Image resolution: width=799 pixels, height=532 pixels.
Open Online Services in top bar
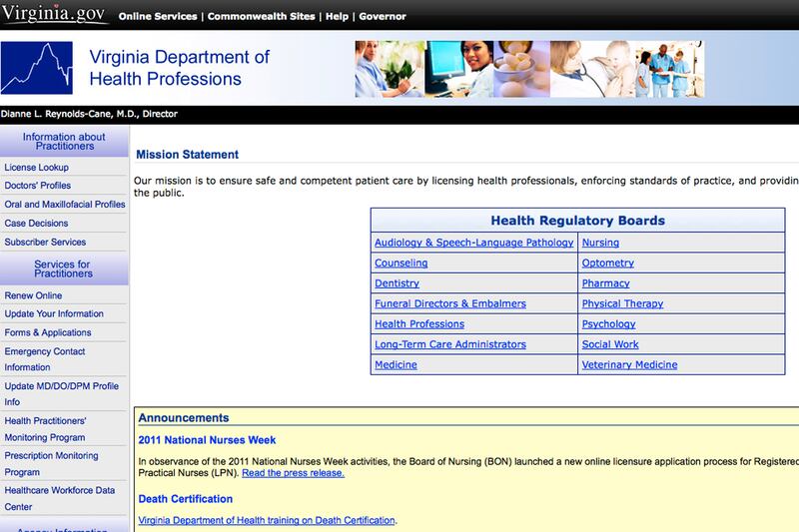[158, 16]
